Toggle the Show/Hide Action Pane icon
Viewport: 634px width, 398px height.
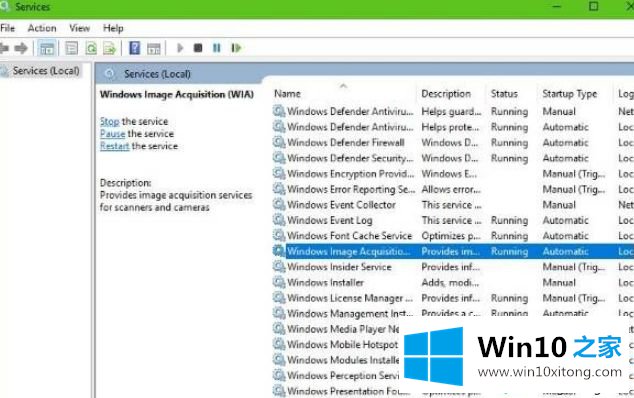[154, 49]
